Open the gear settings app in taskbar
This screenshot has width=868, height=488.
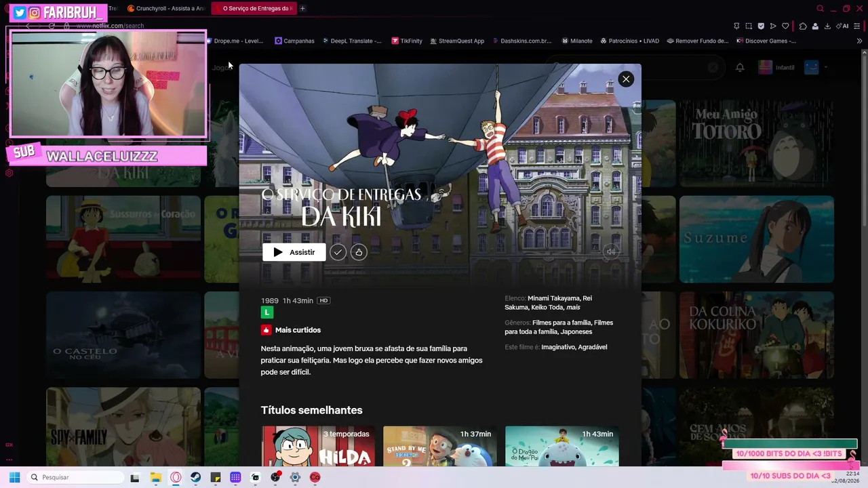295,477
